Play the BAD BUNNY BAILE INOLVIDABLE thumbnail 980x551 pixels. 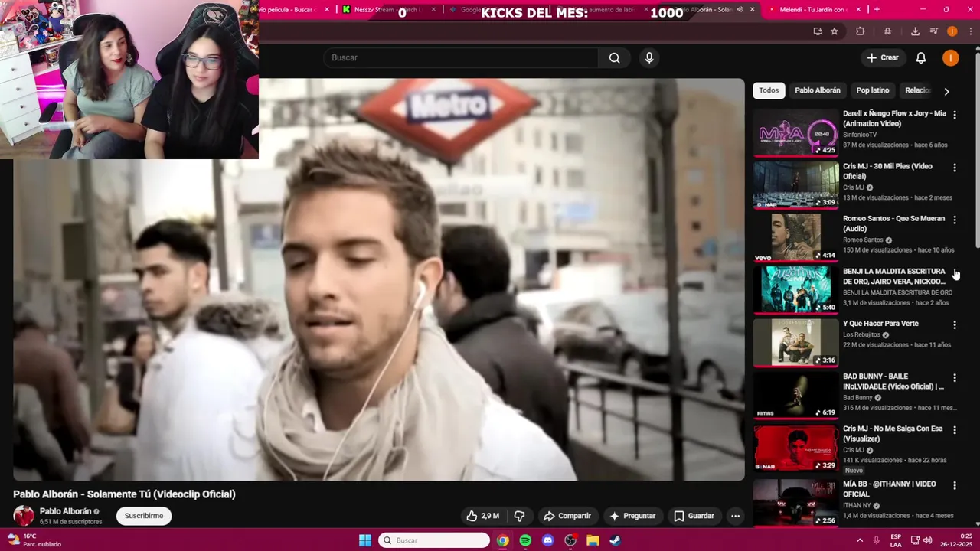(x=795, y=395)
